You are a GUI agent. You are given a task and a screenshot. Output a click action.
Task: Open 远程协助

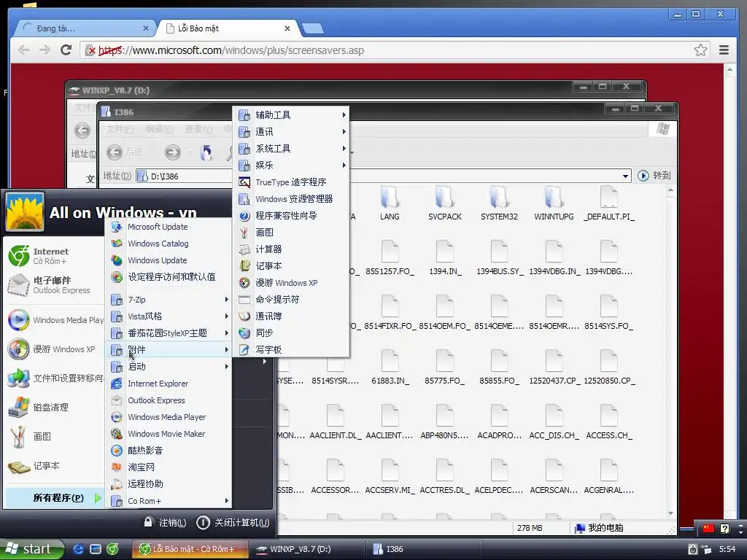(x=169, y=484)
